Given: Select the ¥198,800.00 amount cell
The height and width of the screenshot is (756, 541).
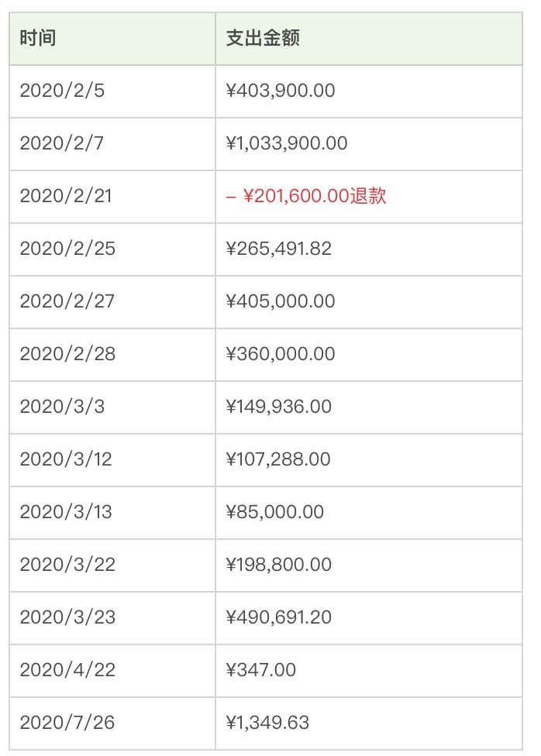Looking at the screenshot, I should coord(279,565).
